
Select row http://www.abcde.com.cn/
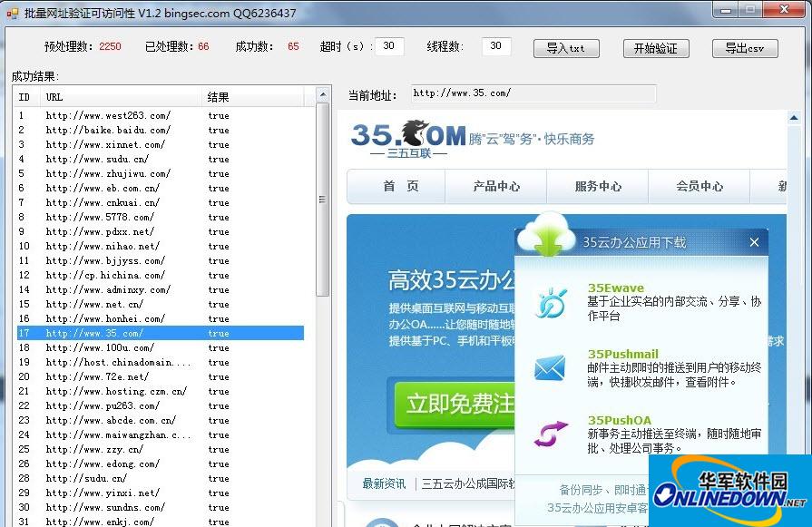click(x=159, y=420)
